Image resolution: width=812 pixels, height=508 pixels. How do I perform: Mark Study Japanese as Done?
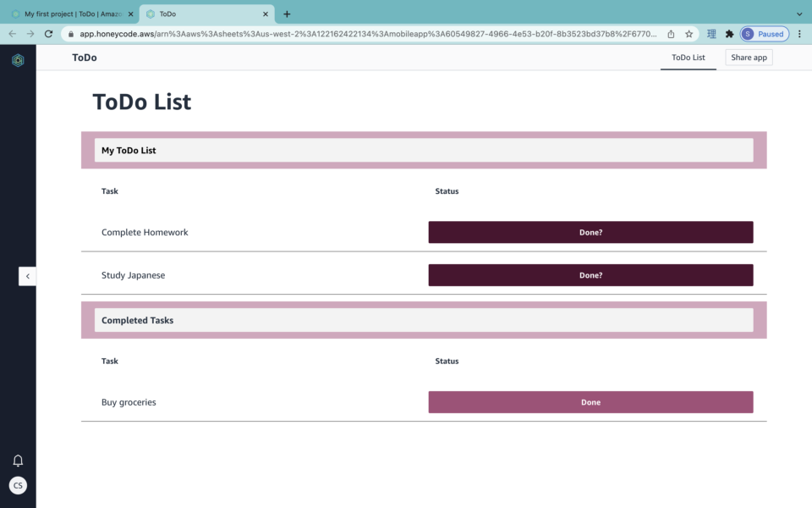tap(590, 275)
